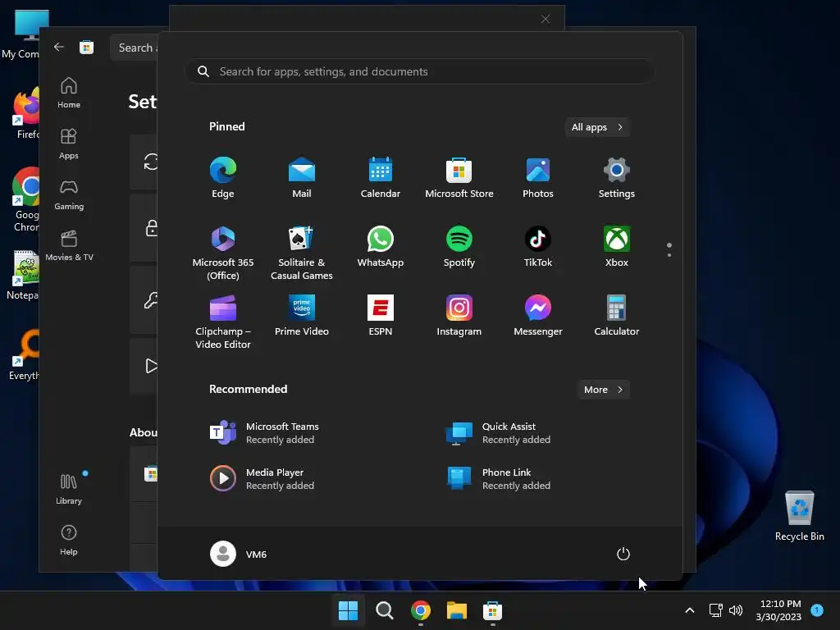Open the Calendar app
Screen dimensions: 840x630
click(381, 178)
